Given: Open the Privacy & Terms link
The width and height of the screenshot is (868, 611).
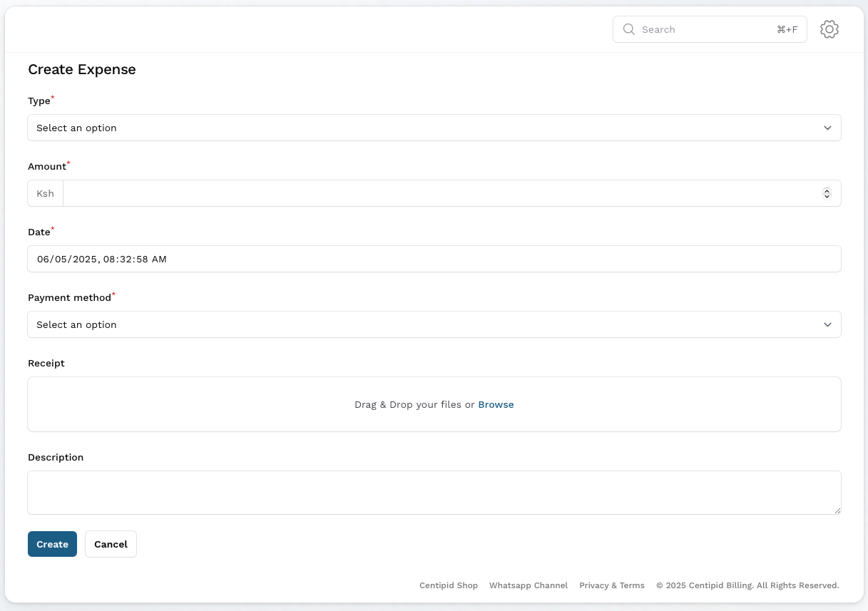Looking at the screenshot, I should pos(611,585).
